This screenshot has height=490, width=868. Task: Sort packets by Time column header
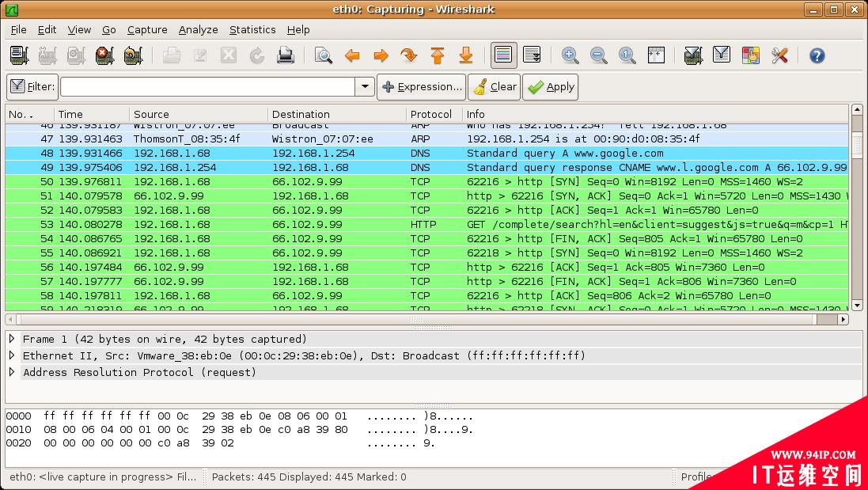pyautogui.click(x=91, y=114)
